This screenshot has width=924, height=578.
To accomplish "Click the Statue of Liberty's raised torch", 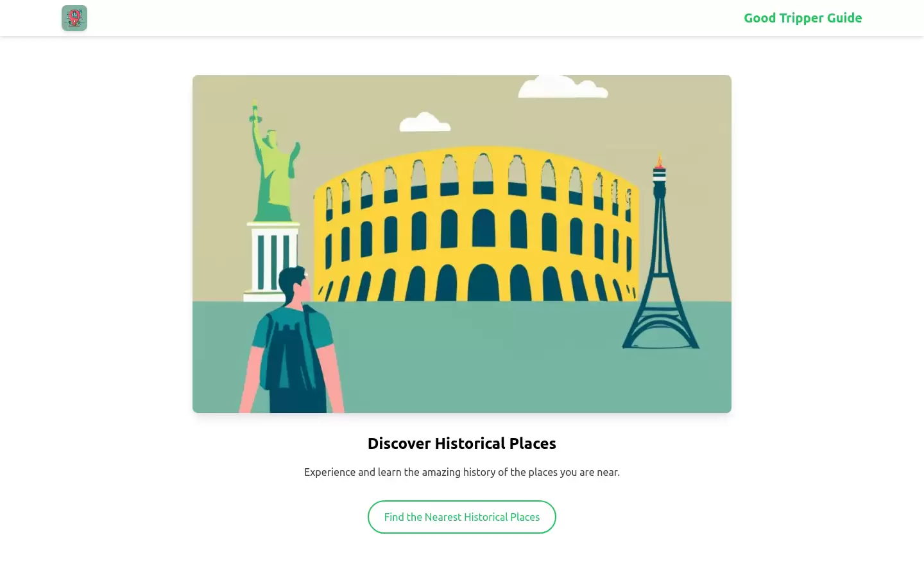I will pyautogui.click(x=255, y=110).
